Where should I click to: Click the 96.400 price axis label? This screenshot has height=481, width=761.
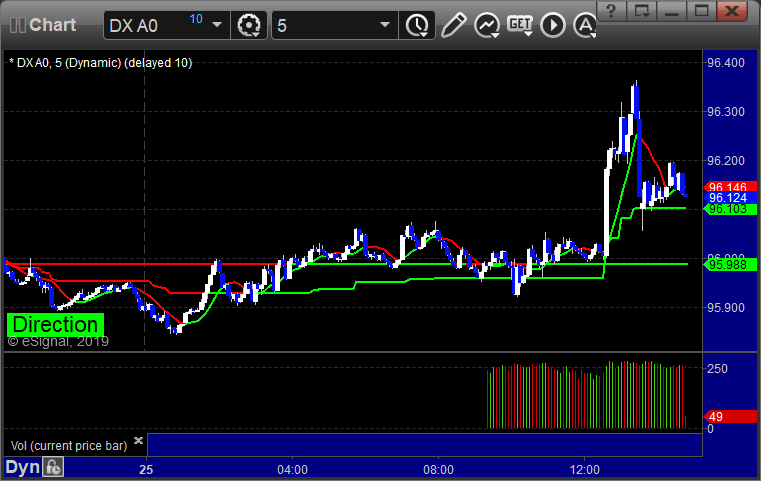[726, 63]
